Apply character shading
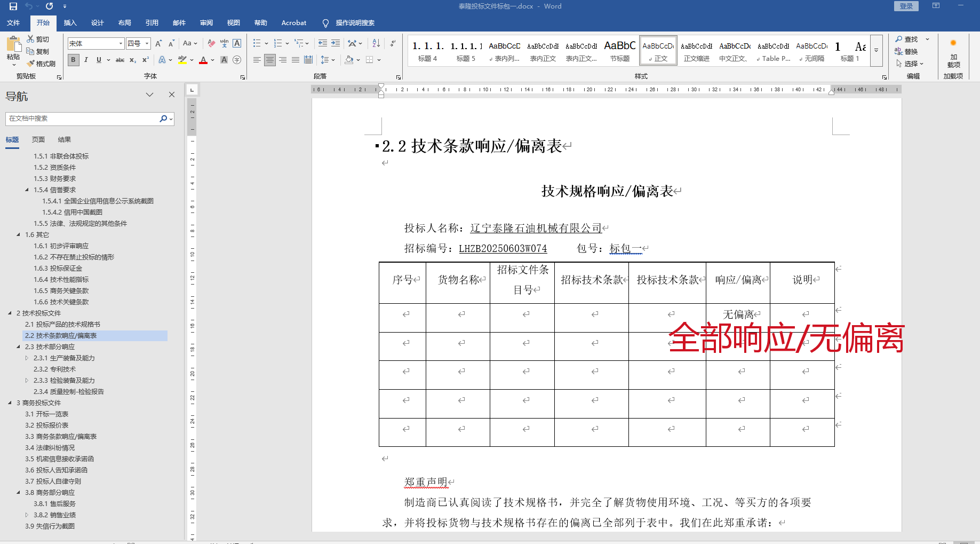980x544 pixels. [x=225, y=60]
